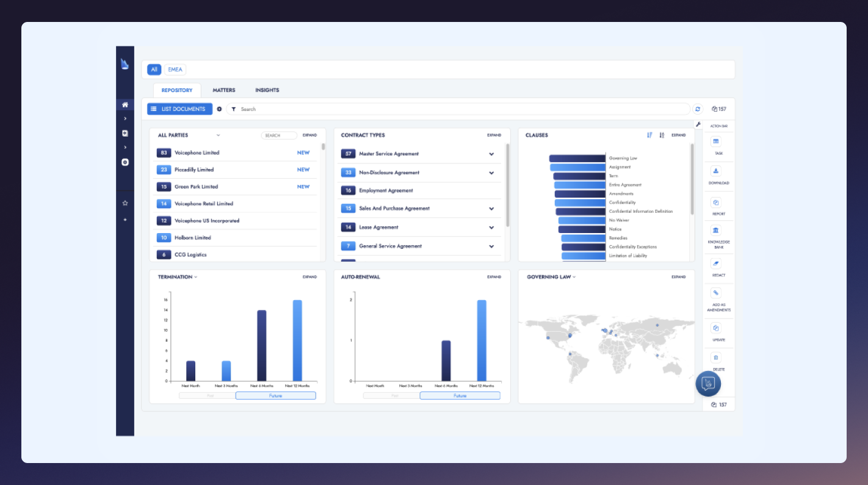Enable Past view on the Auto-Renewal chart

pyautogui.click(x=394, y=395)
